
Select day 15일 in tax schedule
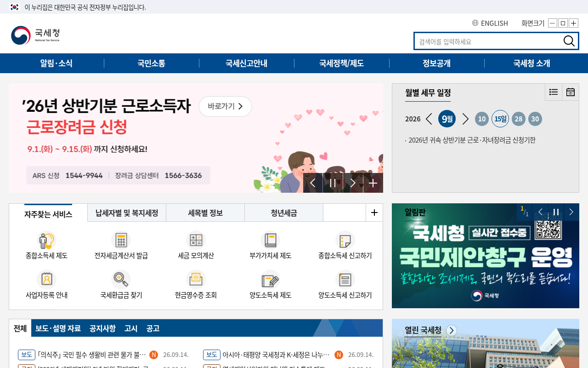point(500,119)
